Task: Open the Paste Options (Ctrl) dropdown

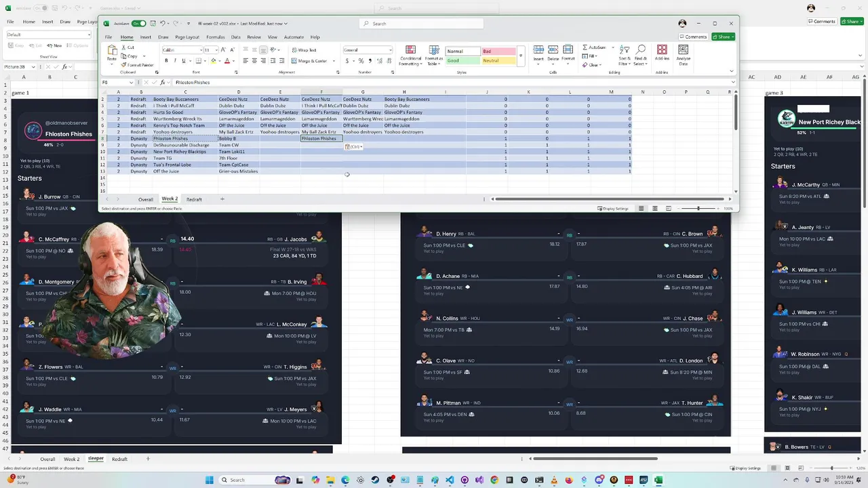Action: point(354,147)
